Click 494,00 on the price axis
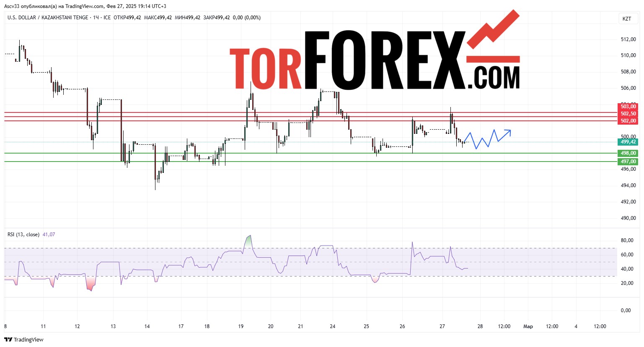The image size is (644, 347). (628, 185)
